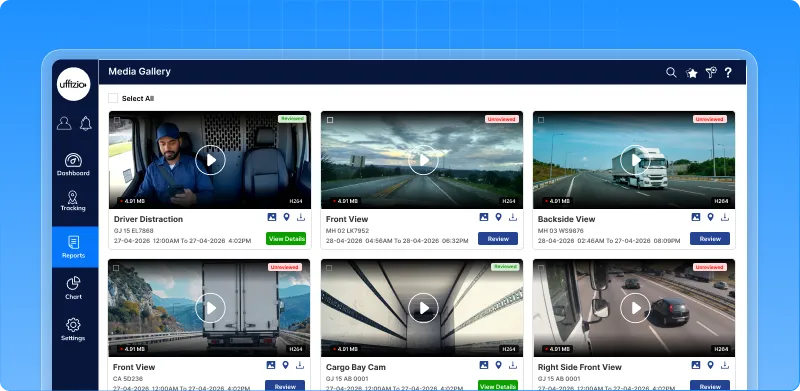
Task: Download the MH 02 LK7952 video
Action: coord(513,217)
